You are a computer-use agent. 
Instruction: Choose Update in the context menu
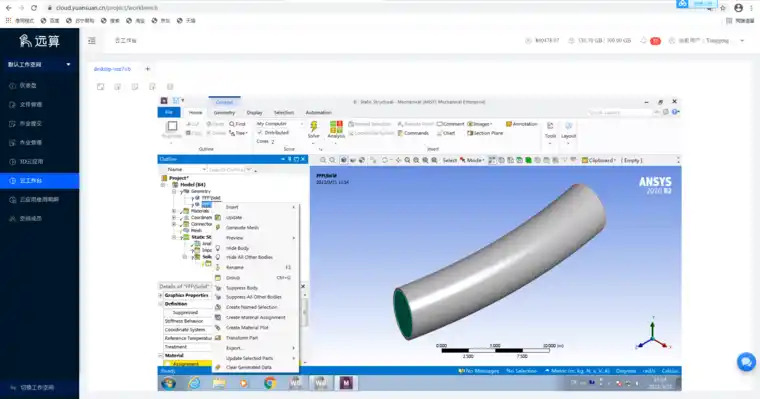256,217
